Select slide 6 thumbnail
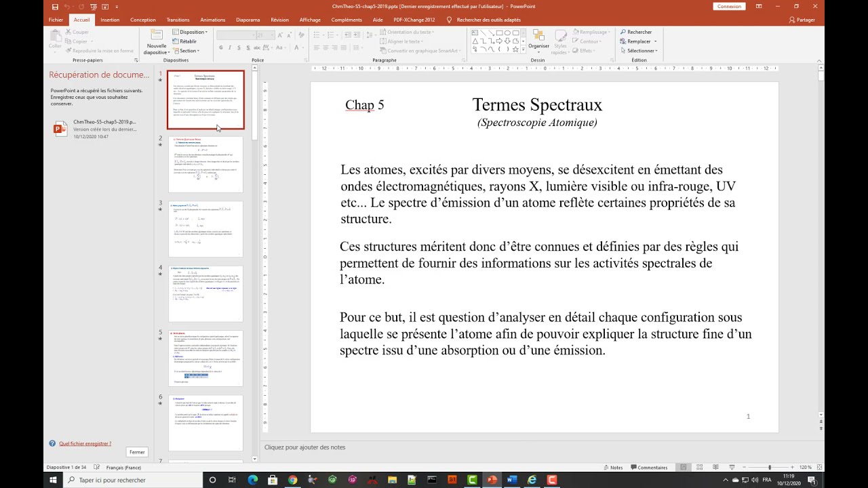Viewport: 868px width, 488px height. pyautogui.click(x=205, y=423)
